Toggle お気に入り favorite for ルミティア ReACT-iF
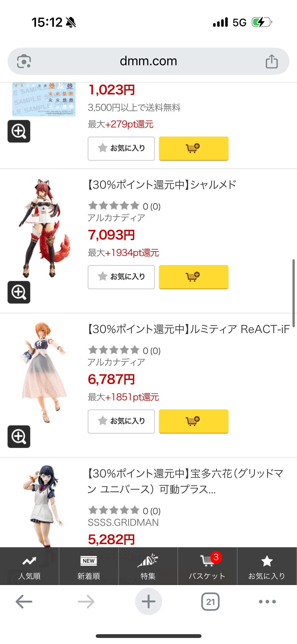The width and height of the screenshot is (297, 644). [x=121, y=421]
